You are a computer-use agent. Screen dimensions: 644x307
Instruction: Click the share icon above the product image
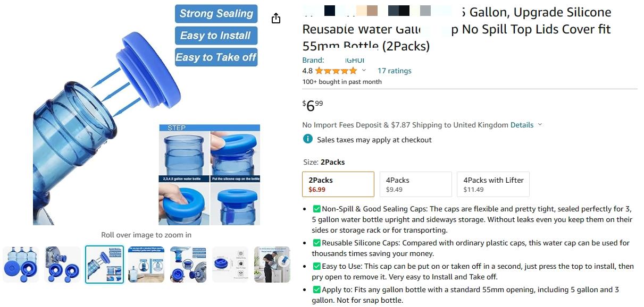[x=275, y=19]
